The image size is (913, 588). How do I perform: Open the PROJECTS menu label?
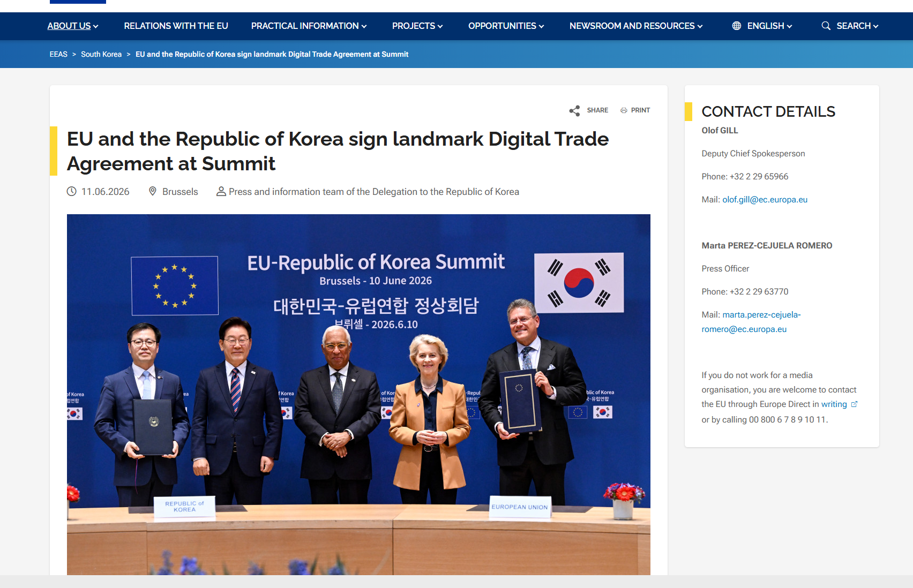point(414,26)
